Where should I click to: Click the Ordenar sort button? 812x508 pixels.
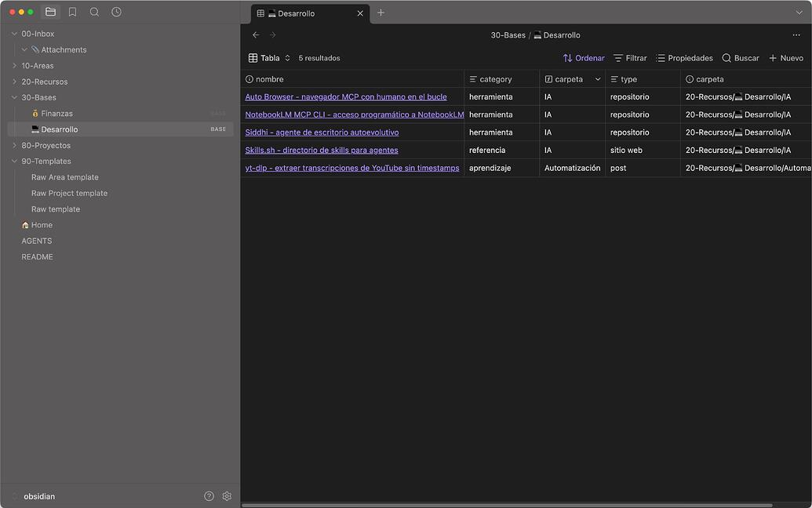[x=584, y=58]
